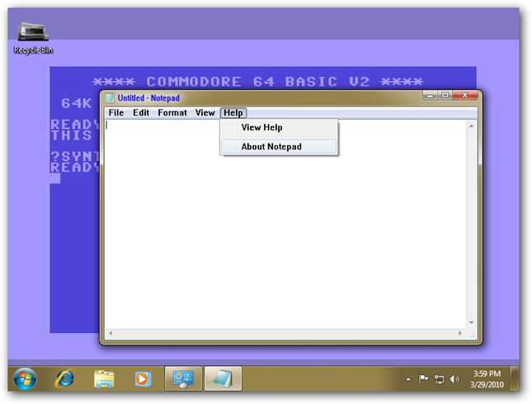Screen dimensions: 532x404
Task: Maximize the Notepad window
Action: tap(445, 96)
